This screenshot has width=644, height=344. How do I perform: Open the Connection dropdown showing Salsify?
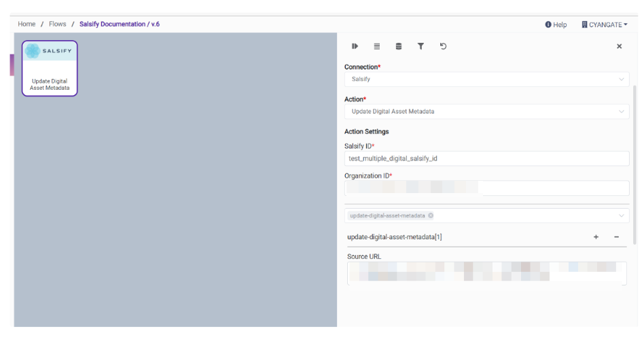(x=486, y=80)
